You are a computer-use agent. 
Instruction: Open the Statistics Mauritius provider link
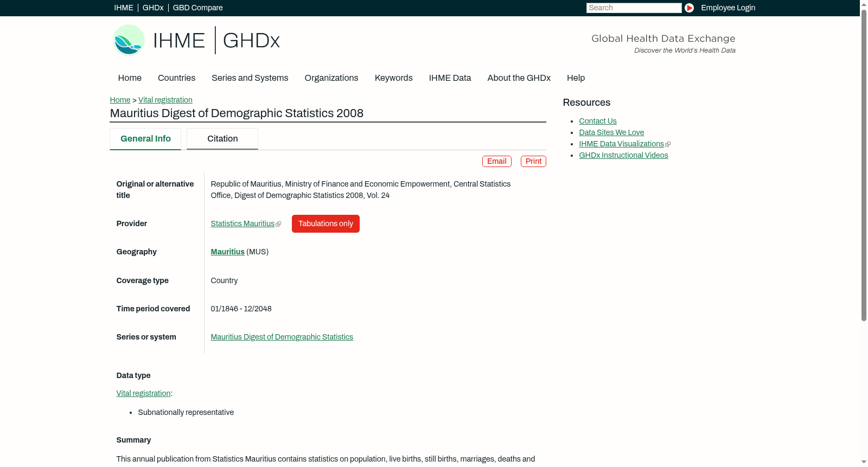(242, 223)
